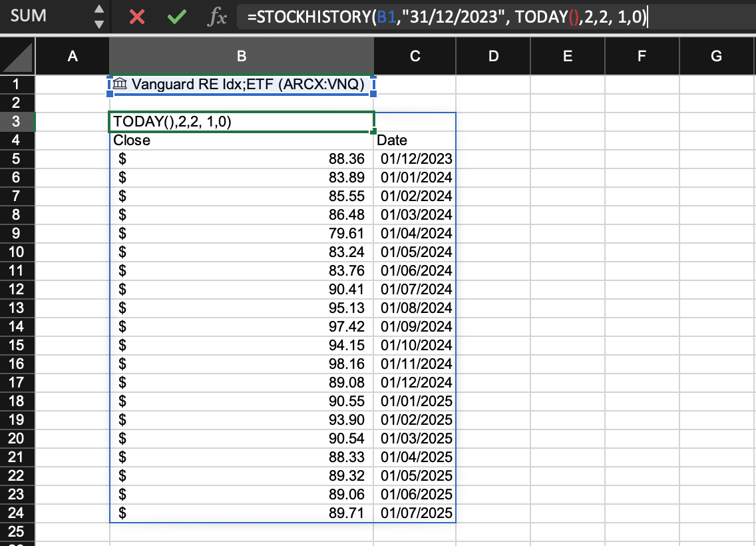The height and width of the screenshot is (546, 756).
Task: Select the date cell 01/07/2025
Action: (415, 513)
